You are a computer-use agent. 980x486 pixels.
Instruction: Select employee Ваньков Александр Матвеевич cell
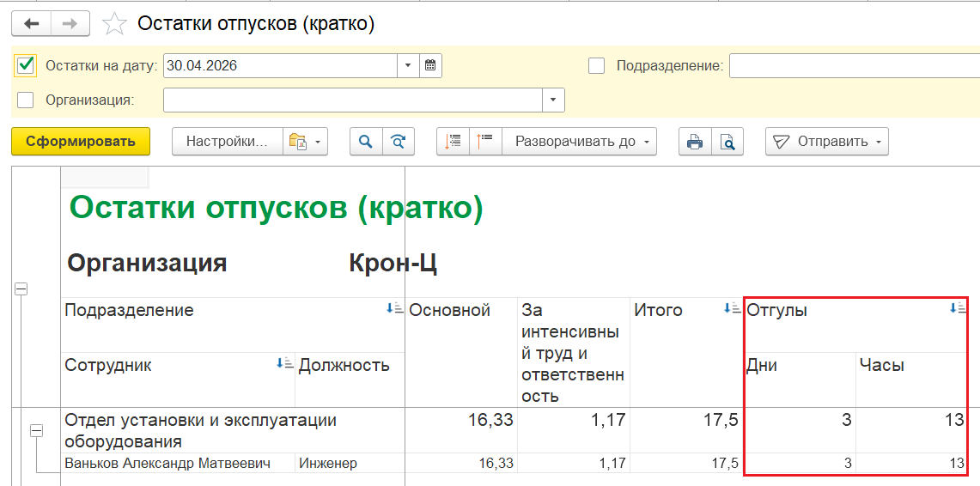[x=178, y=464]
